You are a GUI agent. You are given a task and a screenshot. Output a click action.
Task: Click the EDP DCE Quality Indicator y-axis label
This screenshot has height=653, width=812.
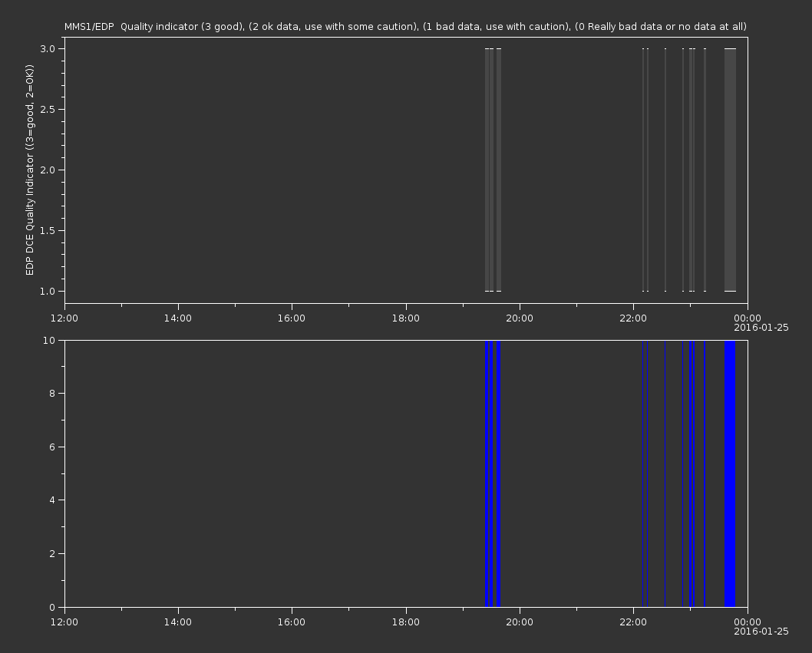click(x=30, y=170)
